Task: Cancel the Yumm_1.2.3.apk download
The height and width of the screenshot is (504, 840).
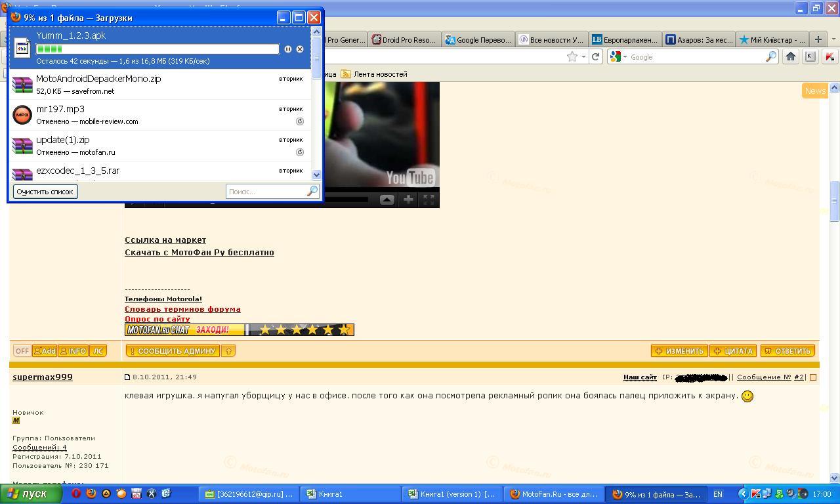Action: coord(300,49)
